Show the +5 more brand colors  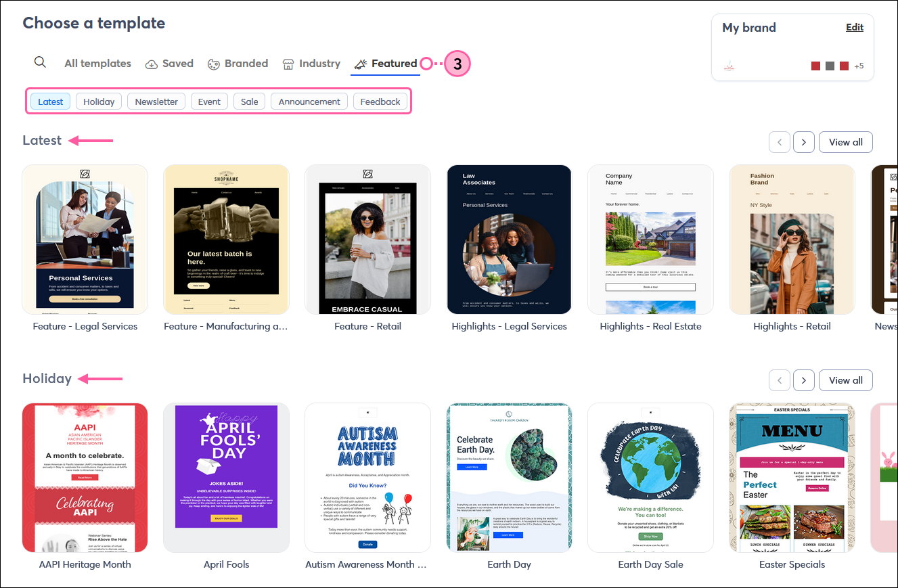[x=859, y=66]
